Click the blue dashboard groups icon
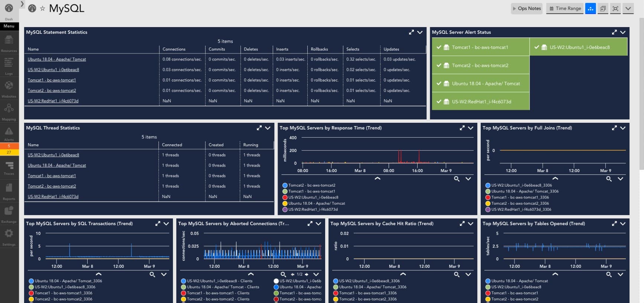Screen dimensions: 644x303 point(591,9)
